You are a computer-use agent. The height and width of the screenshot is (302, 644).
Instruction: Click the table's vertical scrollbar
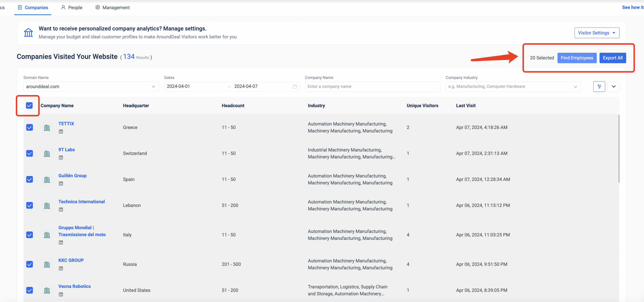pyautogui.click(x=619, y=149)
